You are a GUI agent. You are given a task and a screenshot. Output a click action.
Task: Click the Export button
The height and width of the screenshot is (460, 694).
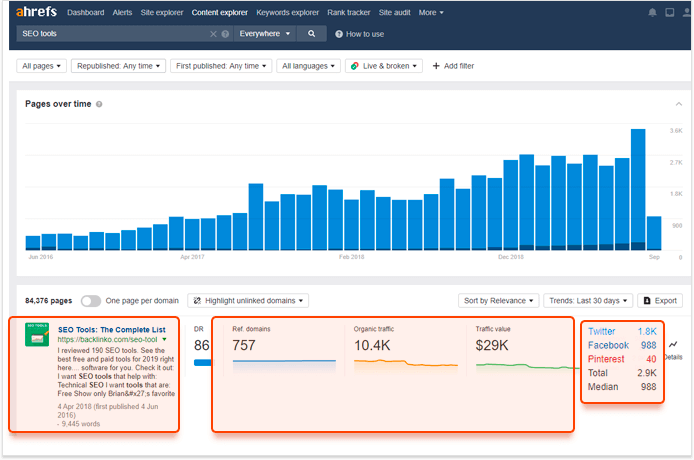(660, 301)
